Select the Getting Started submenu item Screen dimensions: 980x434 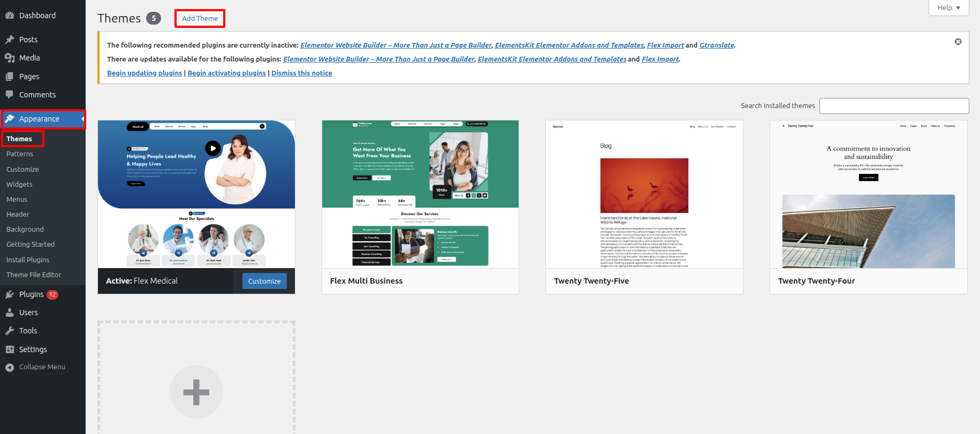coord(31,245)
